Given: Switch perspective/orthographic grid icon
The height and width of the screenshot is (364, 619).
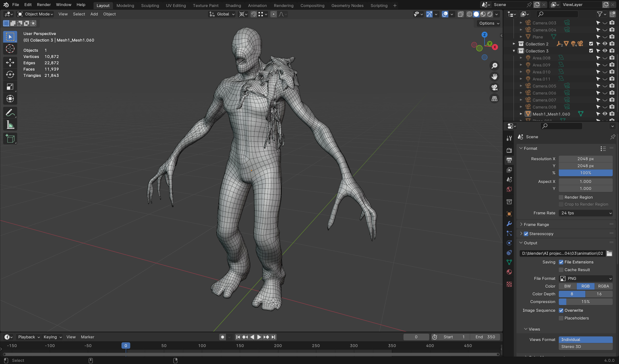Looking at the screenshot, I should click(494, 99).
